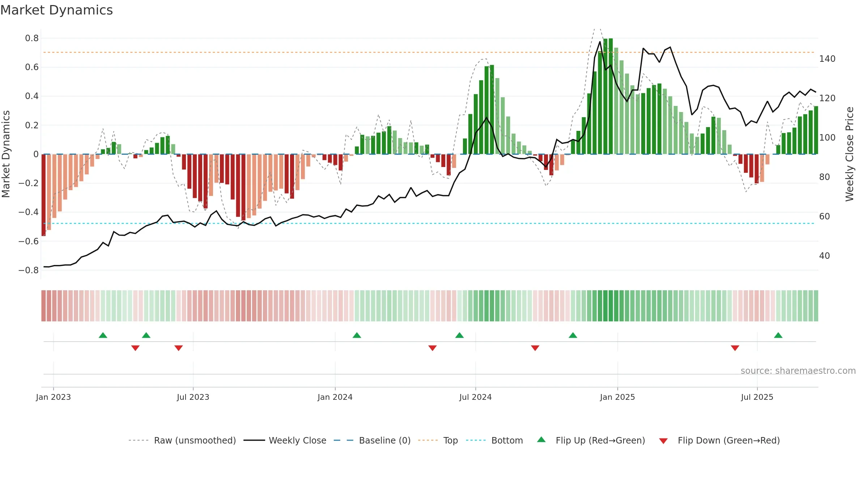Toggle the Flip Down (Green→Red) legend entry
This screenshot has width=868, height=488.
coord(719,440)
